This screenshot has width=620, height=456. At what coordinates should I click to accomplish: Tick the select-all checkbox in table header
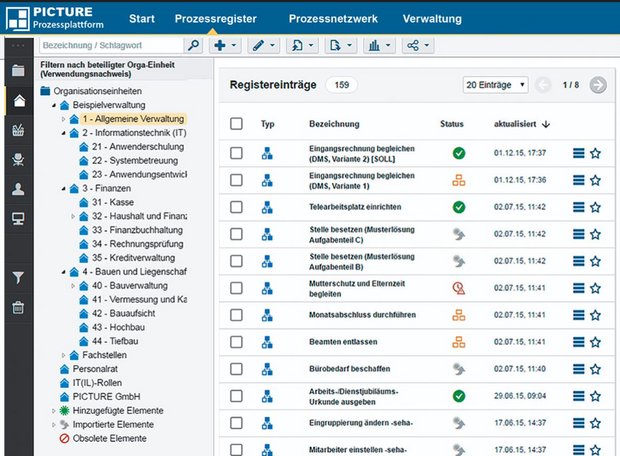236,124
